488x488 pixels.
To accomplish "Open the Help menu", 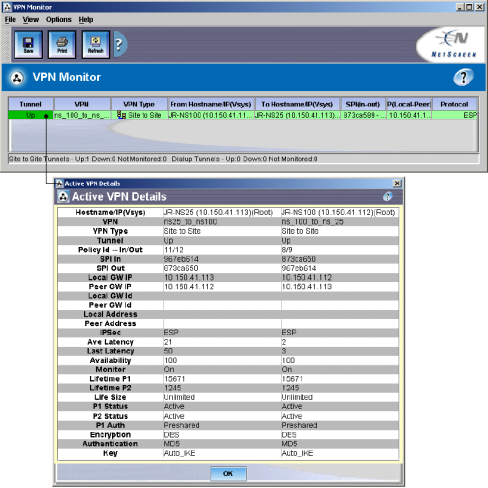I will point(86,20).
